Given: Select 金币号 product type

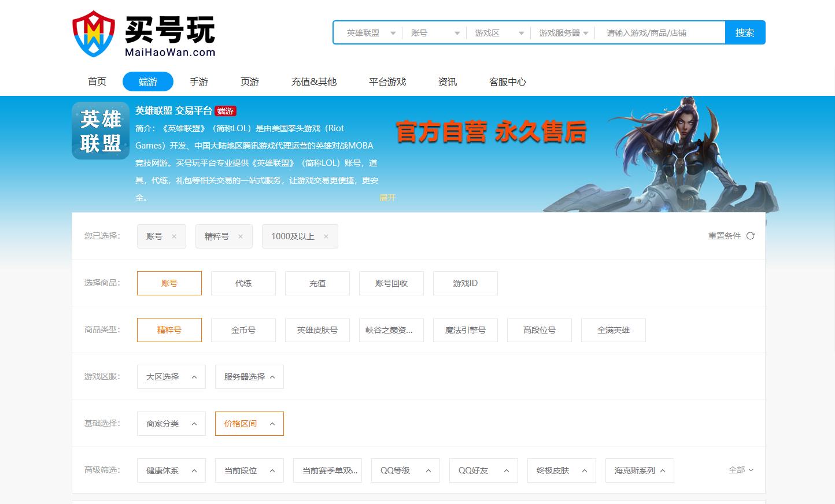Looking at the screenshot, I should 243,330.
